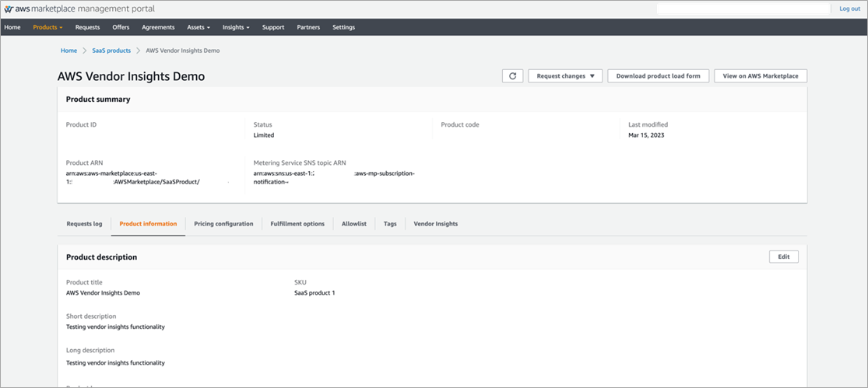Click the Short description value text

click(115, 327)
